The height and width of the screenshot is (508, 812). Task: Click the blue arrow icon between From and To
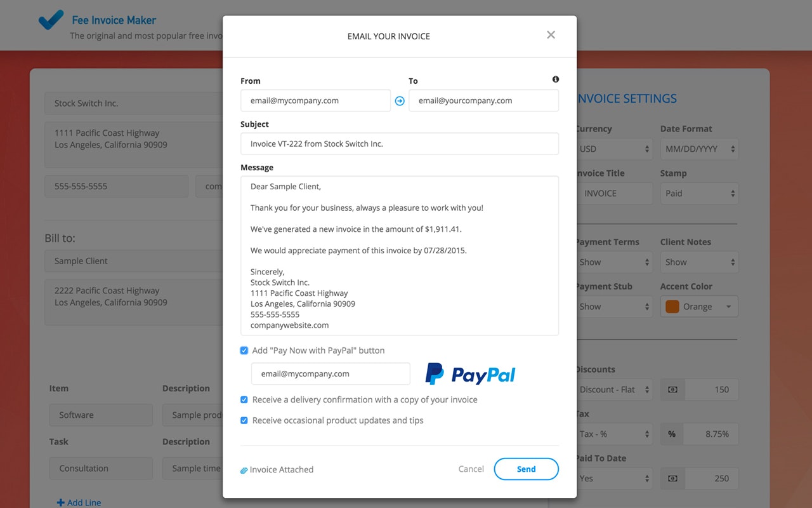tap(399, 100)
